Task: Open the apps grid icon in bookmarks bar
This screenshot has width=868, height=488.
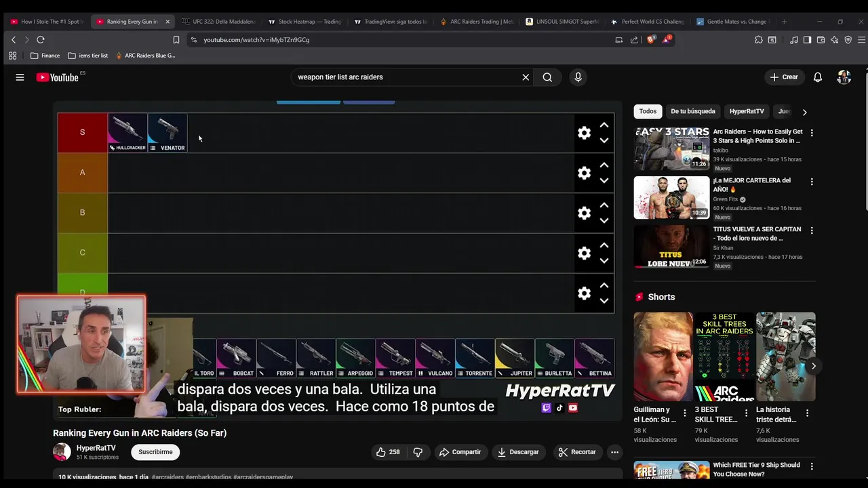Action: [x=12, y=56]
